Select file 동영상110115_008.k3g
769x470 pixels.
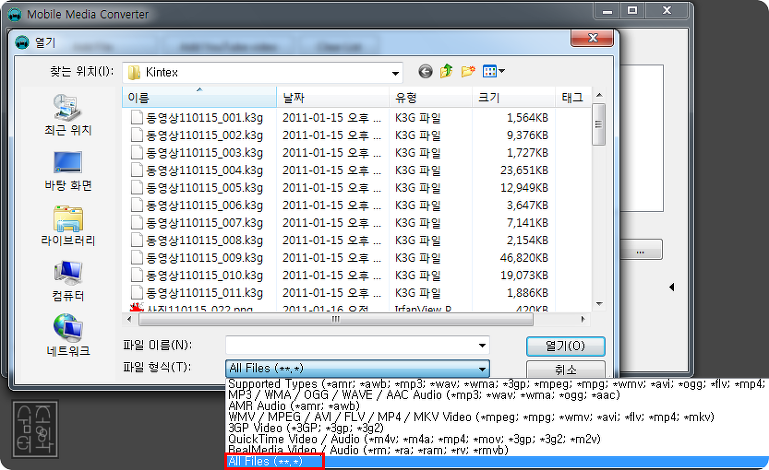tap(205, 240)
